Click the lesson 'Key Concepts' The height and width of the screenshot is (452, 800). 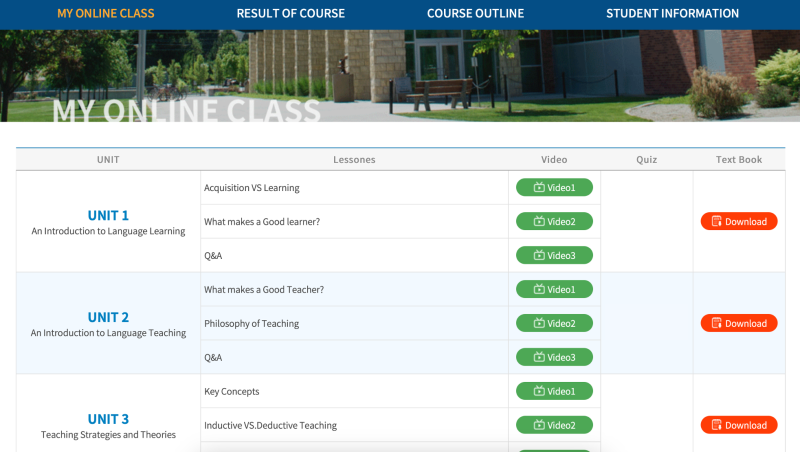pyautogui.click(x=232, y=392)
